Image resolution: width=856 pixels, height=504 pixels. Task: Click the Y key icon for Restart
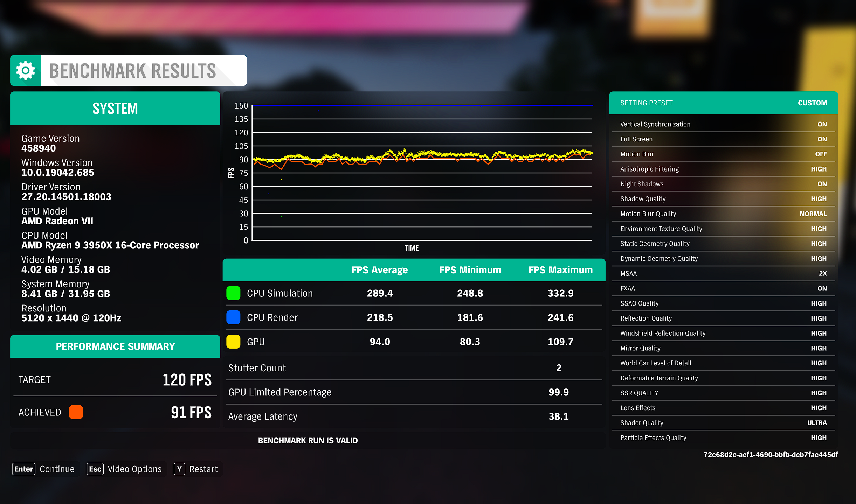[x=179, y=469]
